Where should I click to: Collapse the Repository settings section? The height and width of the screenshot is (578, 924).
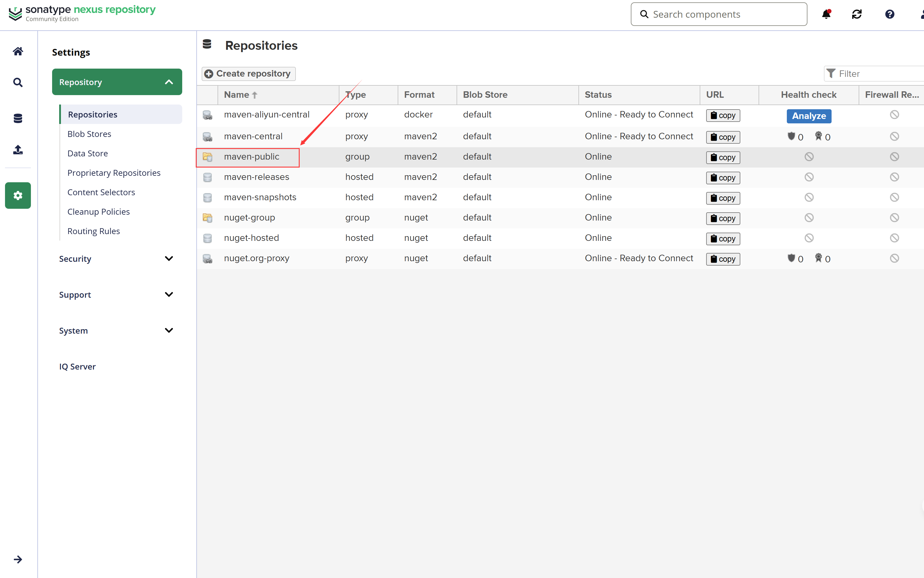[168, 82]
